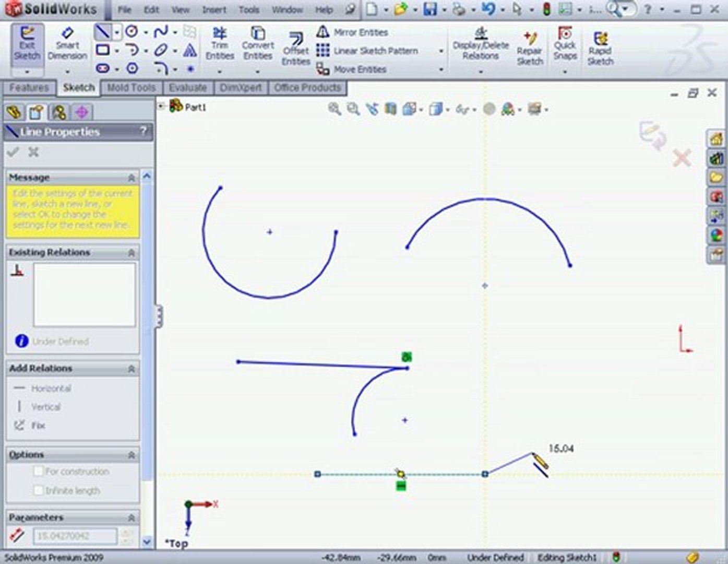Open the Tools menu
The width and height of the screenshot is (728, 564).
(x=249, y=9)
